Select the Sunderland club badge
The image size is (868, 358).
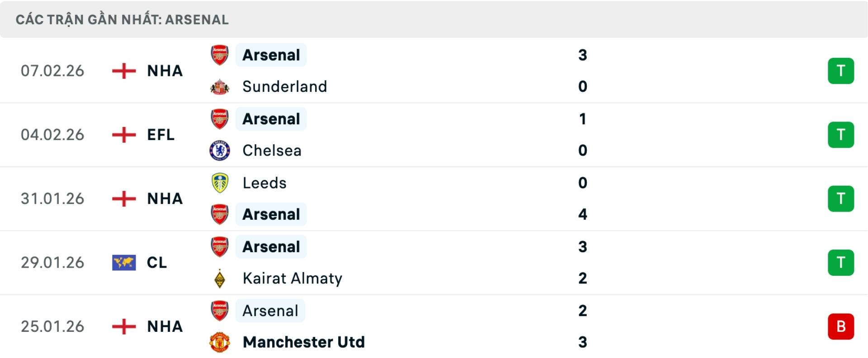click(220, 87)
